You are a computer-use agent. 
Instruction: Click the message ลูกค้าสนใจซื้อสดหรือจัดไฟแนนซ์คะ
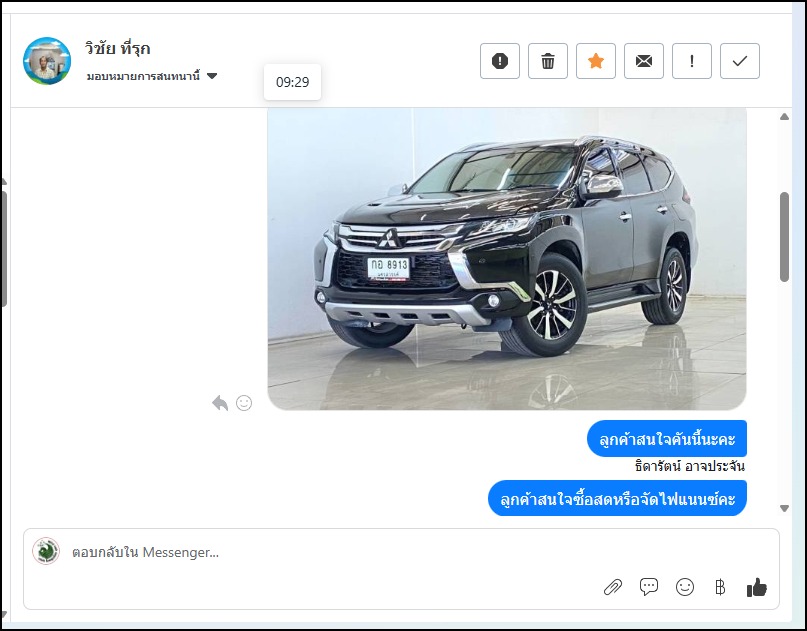pyautogui.click(x=618, y=498)
